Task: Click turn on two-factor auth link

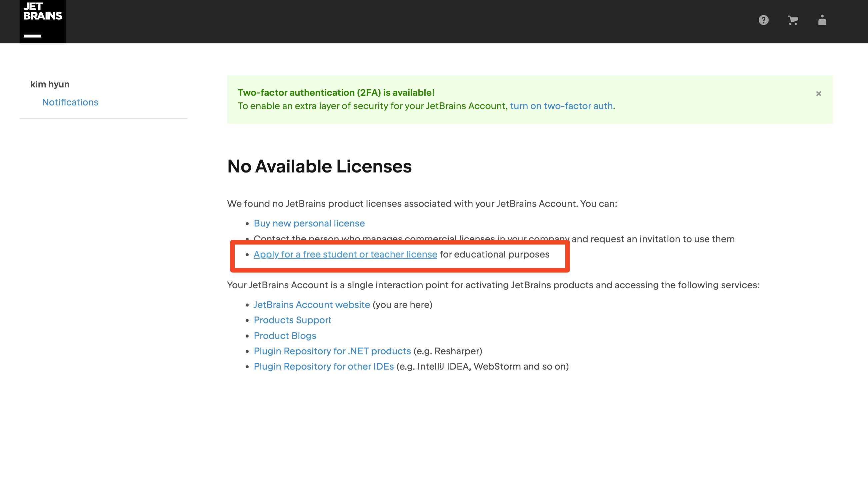Action: click(x=561, y=106)
